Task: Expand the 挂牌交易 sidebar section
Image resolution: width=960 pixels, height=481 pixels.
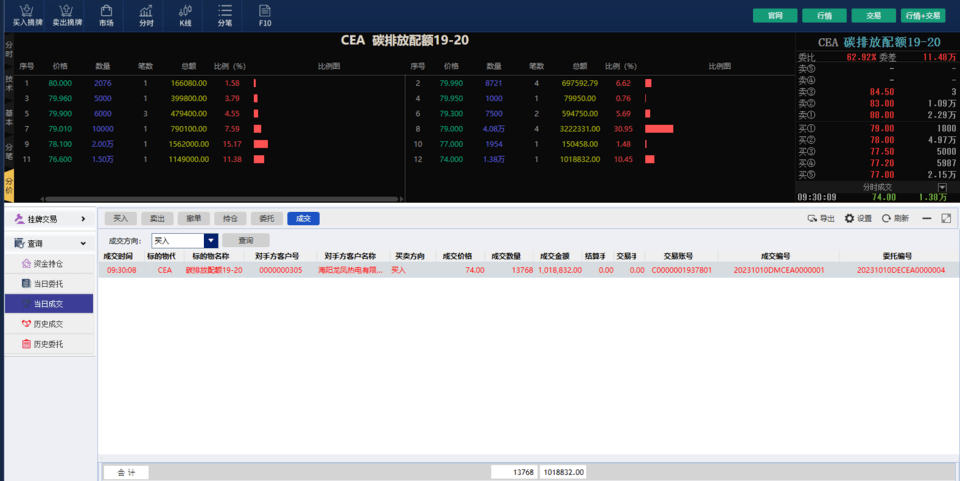Action: tap(48, 219)
